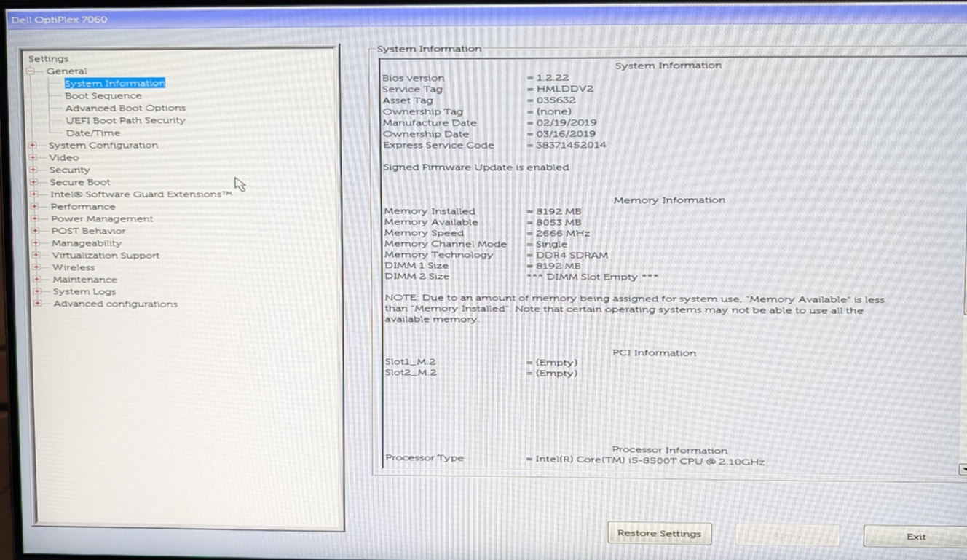Expand the POST Behavior node
Screen dimensions: 967x560
pyautogui.click(x=35, y=232)
